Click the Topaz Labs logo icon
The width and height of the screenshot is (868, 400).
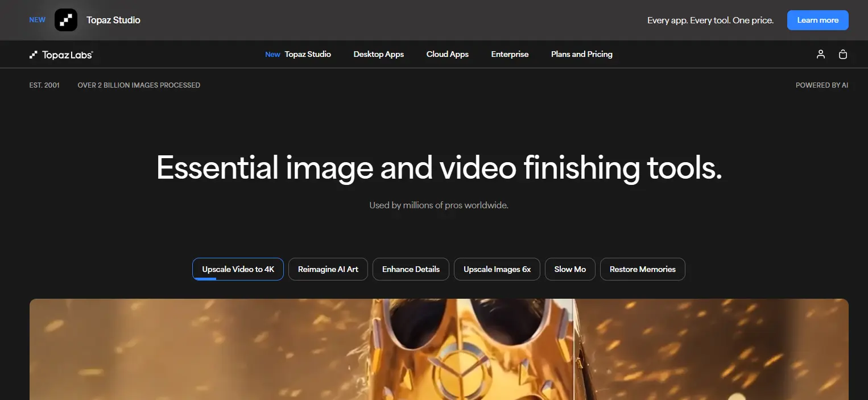[34, 54]
